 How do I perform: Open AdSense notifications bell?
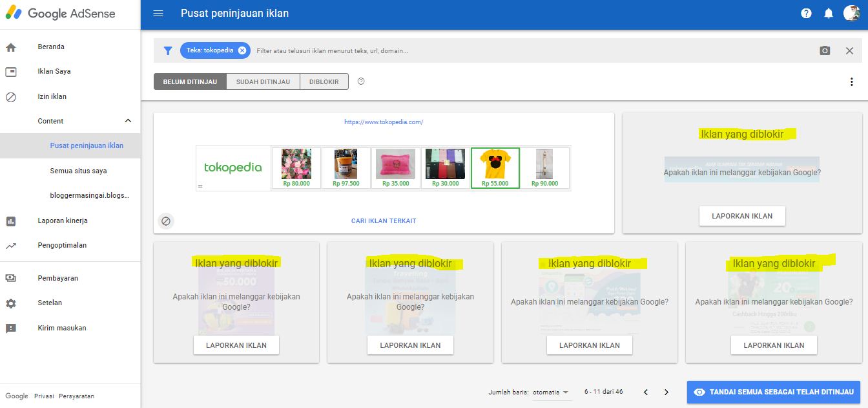point(829,13)
